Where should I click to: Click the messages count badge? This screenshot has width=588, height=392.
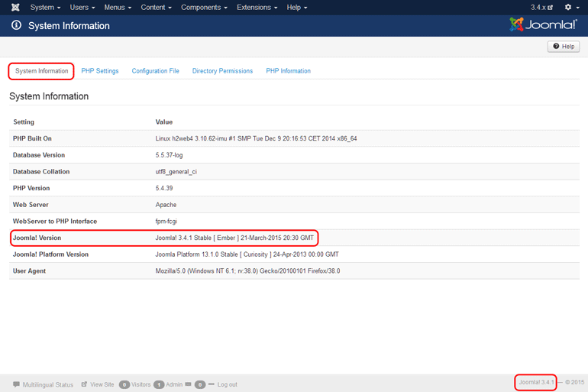200,384
